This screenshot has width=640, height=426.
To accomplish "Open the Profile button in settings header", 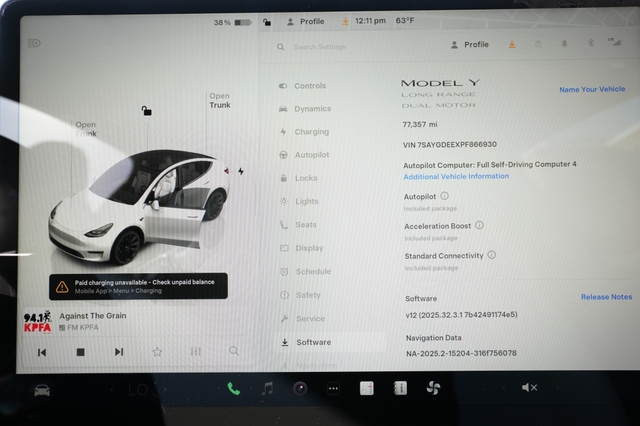I will click(x=470, y=44).
